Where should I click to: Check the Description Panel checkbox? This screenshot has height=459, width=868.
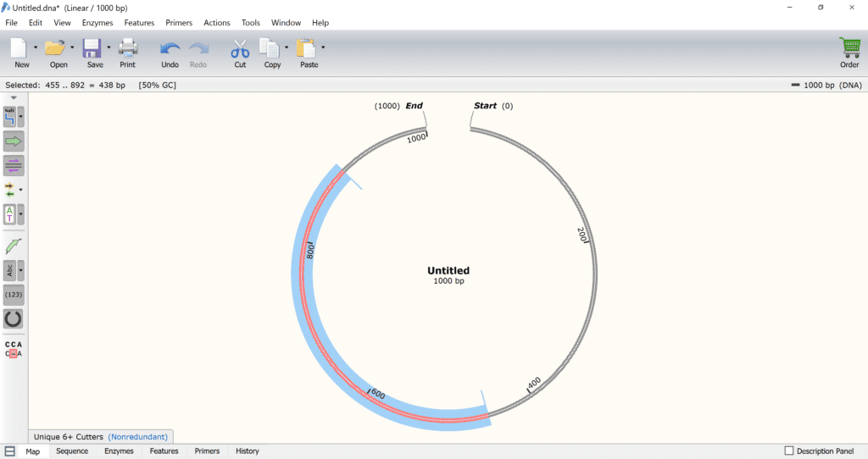pos(790,451)
